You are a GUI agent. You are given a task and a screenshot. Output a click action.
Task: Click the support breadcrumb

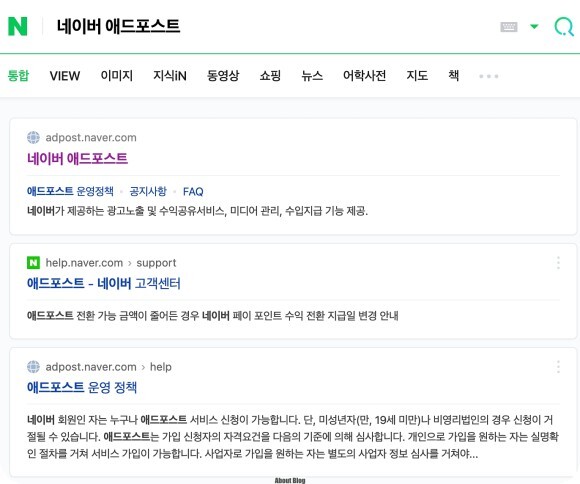[156, 263]
